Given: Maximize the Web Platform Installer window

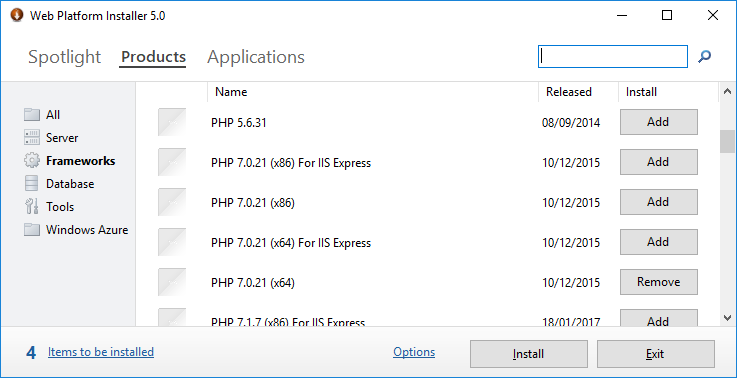Looking at the screenshot, I should [666, 16].
